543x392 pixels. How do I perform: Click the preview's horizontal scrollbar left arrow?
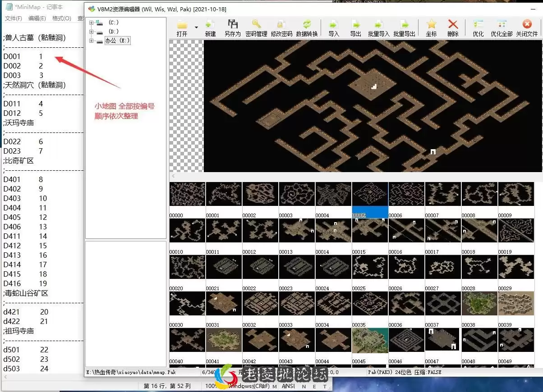click(x=173, y=176)
